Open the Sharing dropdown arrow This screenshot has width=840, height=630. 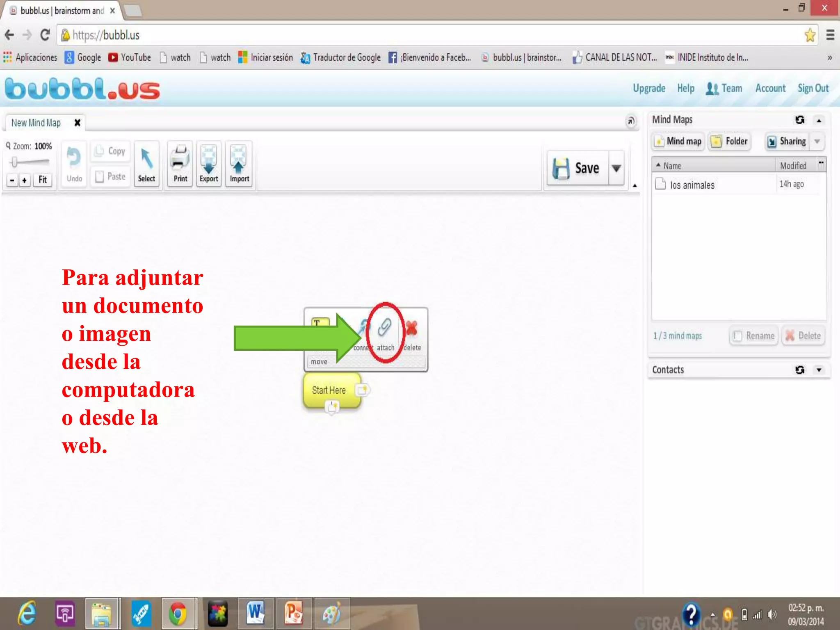(817, 142)
